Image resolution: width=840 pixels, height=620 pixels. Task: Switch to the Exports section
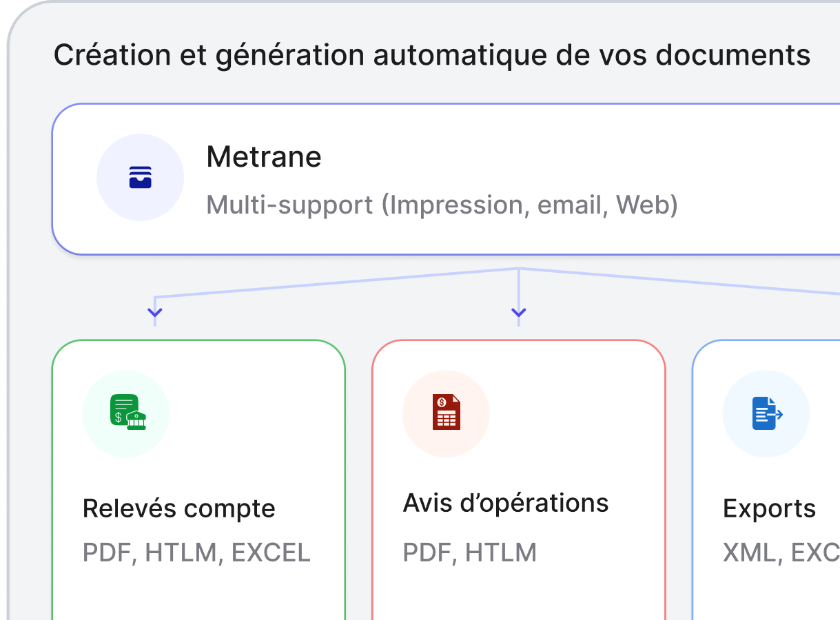point(768,508)
